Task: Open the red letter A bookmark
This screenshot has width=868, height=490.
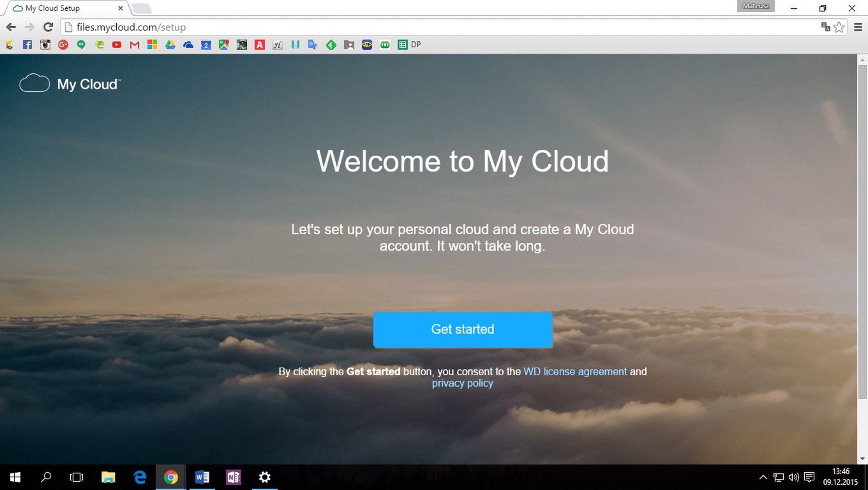Action: [x=260, y=45]
